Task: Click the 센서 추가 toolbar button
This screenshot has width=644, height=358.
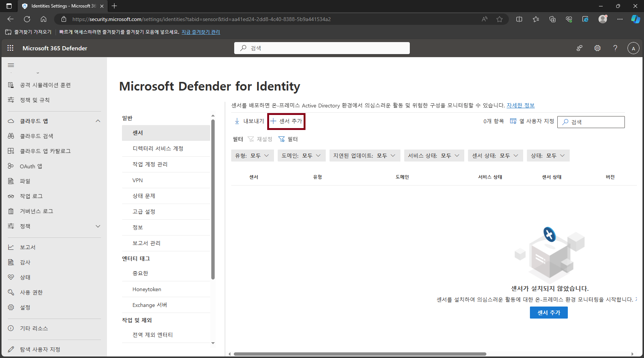Action: click(x=286, y=121)
